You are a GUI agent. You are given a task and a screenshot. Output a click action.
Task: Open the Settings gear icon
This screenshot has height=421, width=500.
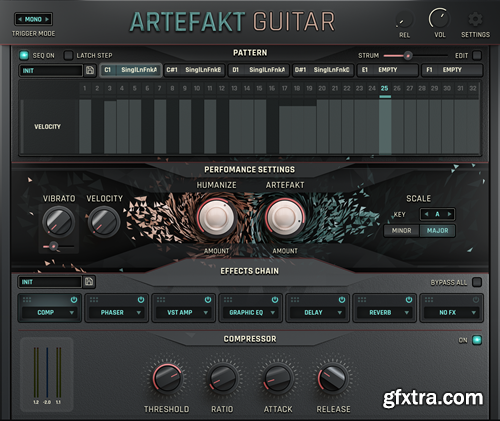click(x=475, y=19)
